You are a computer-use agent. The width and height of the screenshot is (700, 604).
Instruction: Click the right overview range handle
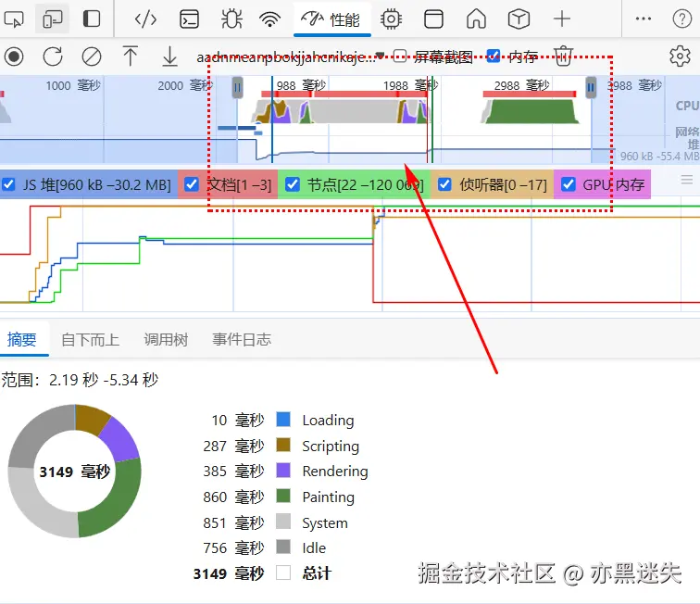pos(591,88)
